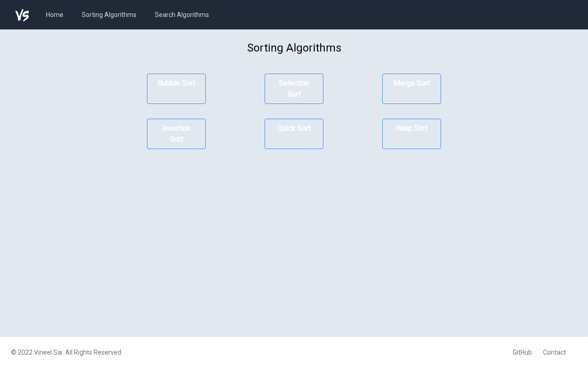The image size is (588, 368).
Task: Select the Quick Sort card
Action: tap(294, 134)
